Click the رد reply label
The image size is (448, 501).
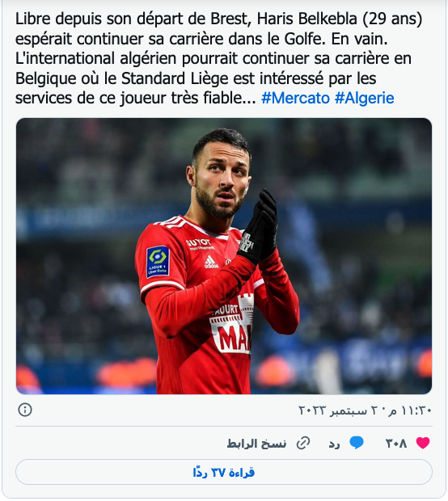[334, 444]
